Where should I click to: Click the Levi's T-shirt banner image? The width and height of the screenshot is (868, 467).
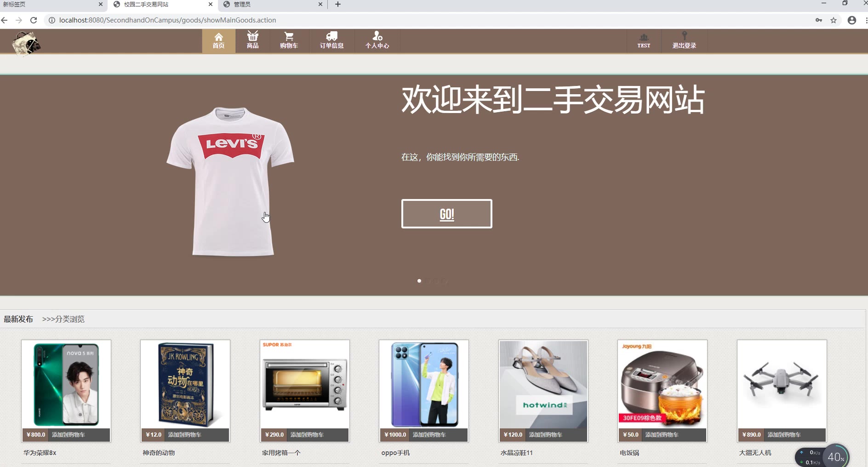[x=230, y=182]
